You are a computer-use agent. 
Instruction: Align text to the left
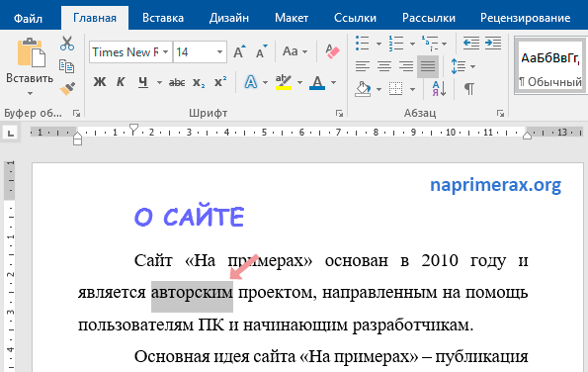click(x=363, y=66)
